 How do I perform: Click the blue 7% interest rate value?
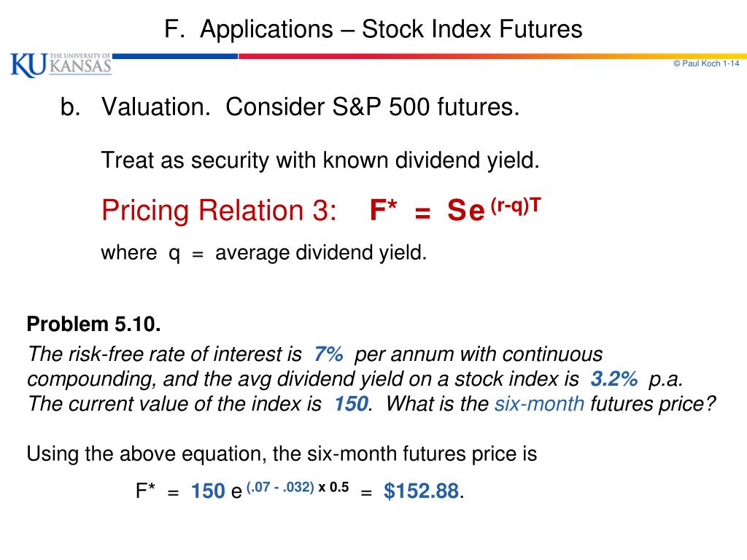pyautogui.click(x=328, y=354)
